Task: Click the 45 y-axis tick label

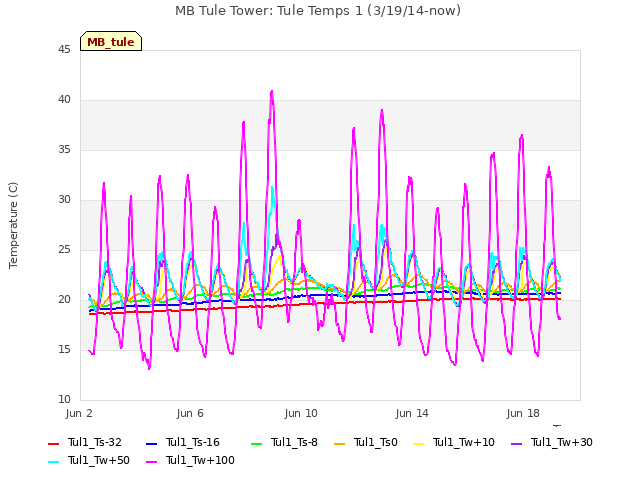Action: pyautogui.click(x=64, y=50)
